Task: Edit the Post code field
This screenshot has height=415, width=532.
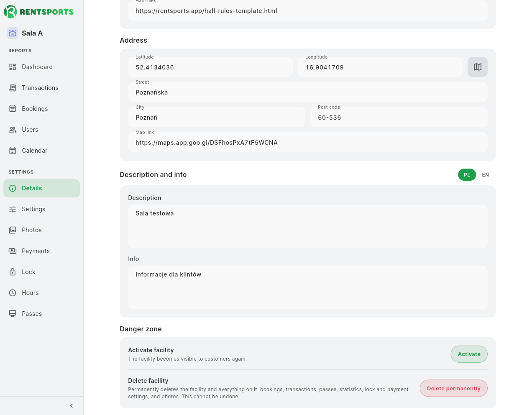Action: 399,117
